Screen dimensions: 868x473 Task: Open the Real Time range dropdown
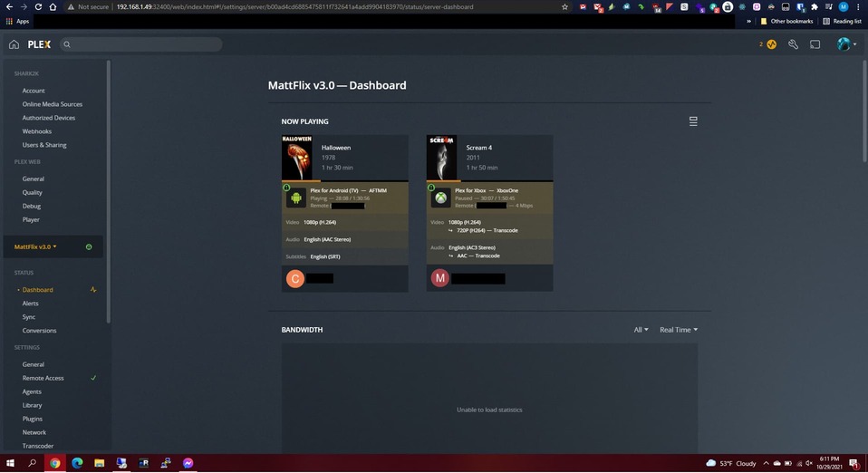click(679, 330)
